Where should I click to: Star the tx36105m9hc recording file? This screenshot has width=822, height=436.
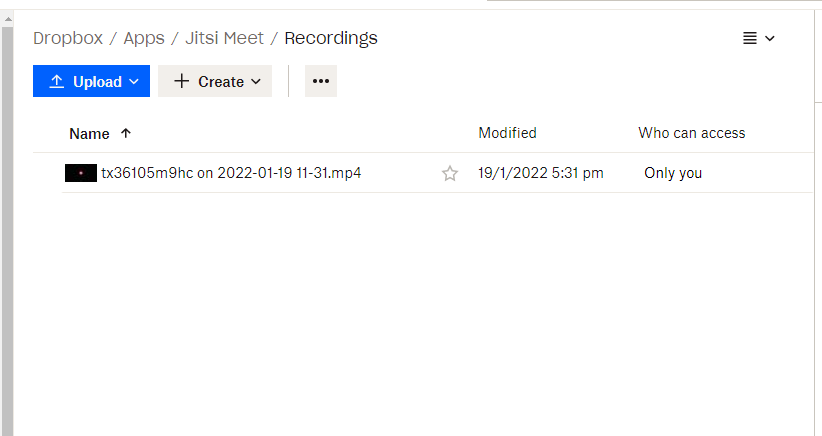click(x=450, y=173)
